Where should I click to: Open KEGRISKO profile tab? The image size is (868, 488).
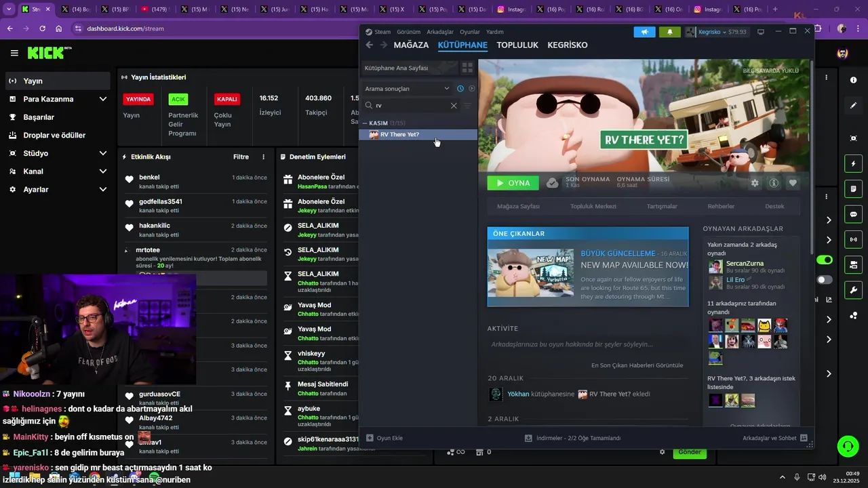click(568, 45)
